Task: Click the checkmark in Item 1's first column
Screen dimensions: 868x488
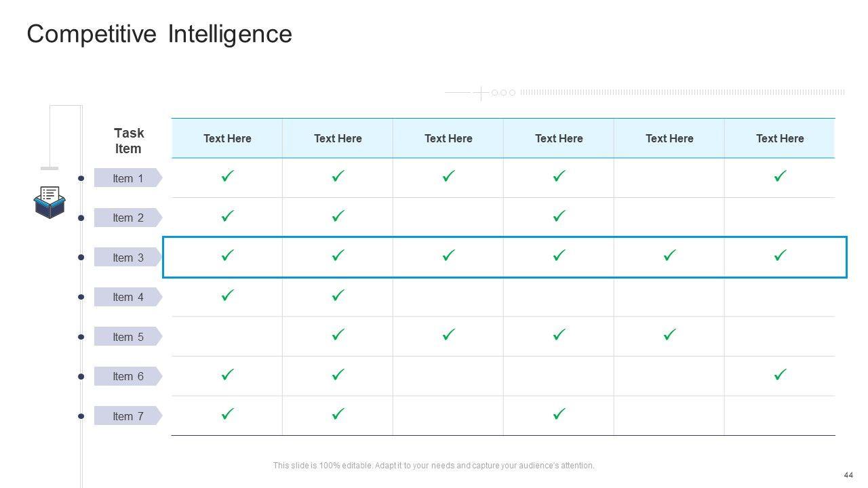Action: (227, 176)
